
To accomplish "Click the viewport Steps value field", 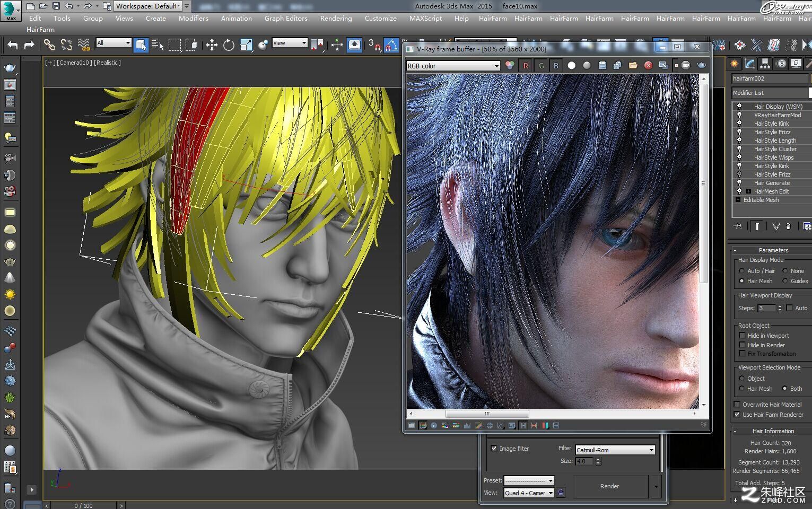I will pyautogui.click(x=767, y=308).
